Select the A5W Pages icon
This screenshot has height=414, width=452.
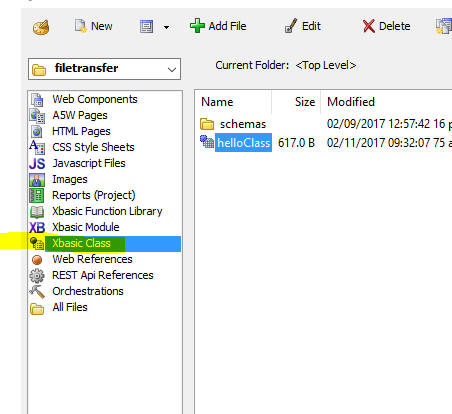coord(37,116)
